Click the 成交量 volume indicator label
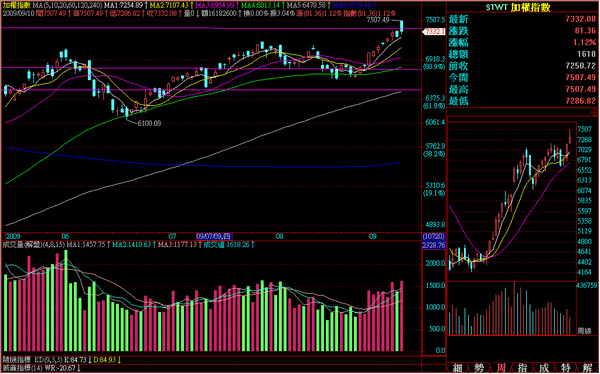600x374 pixels. (22, 244)
